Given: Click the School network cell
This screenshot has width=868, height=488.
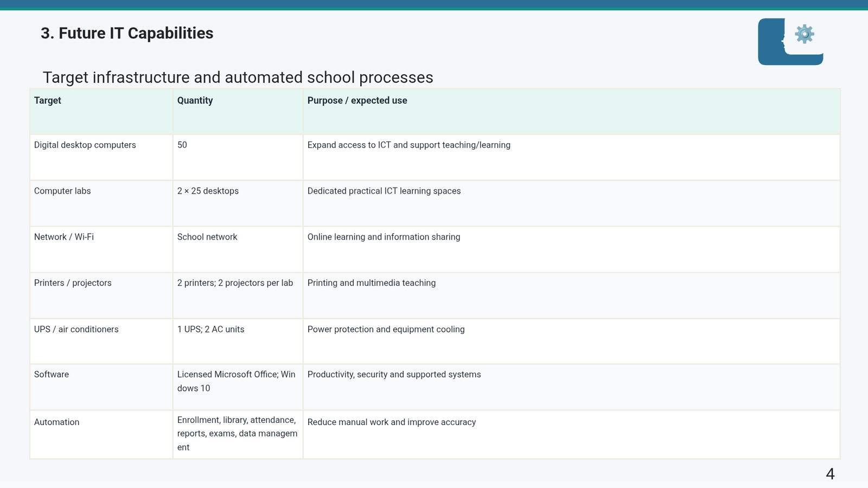Looking at the screenshot, I should pos(238,249).
